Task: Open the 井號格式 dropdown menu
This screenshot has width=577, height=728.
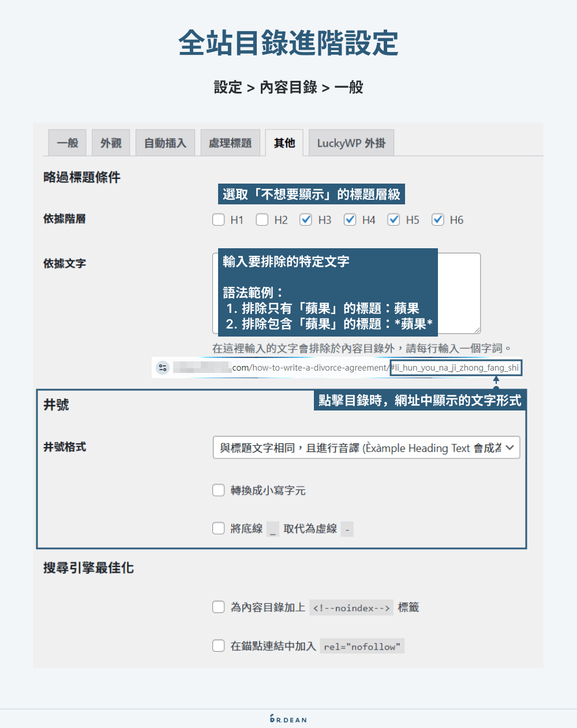Action: click(x=366, y=447)
